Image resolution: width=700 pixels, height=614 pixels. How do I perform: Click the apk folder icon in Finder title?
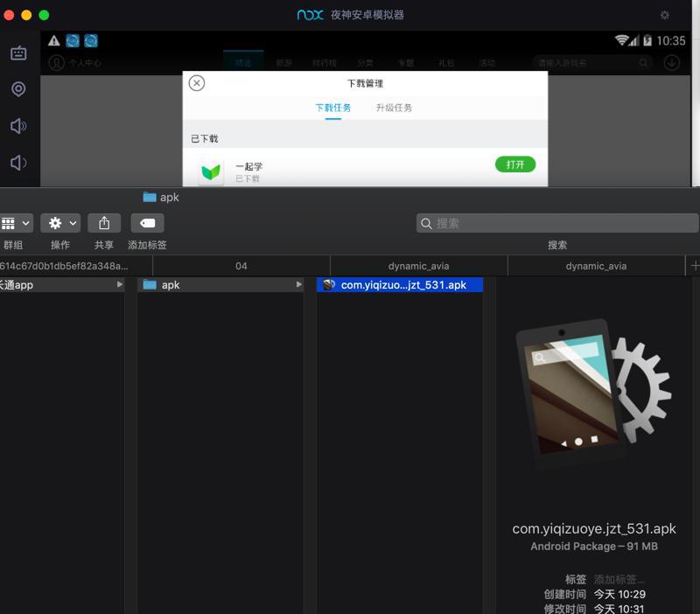(x=150, y=197)
